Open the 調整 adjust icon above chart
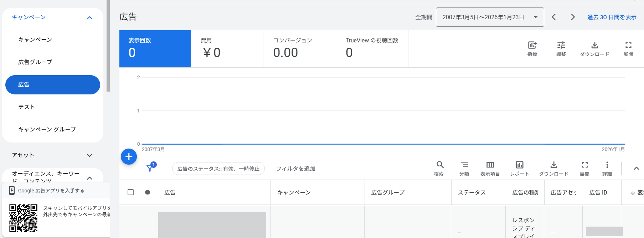 tap(561, 48)
